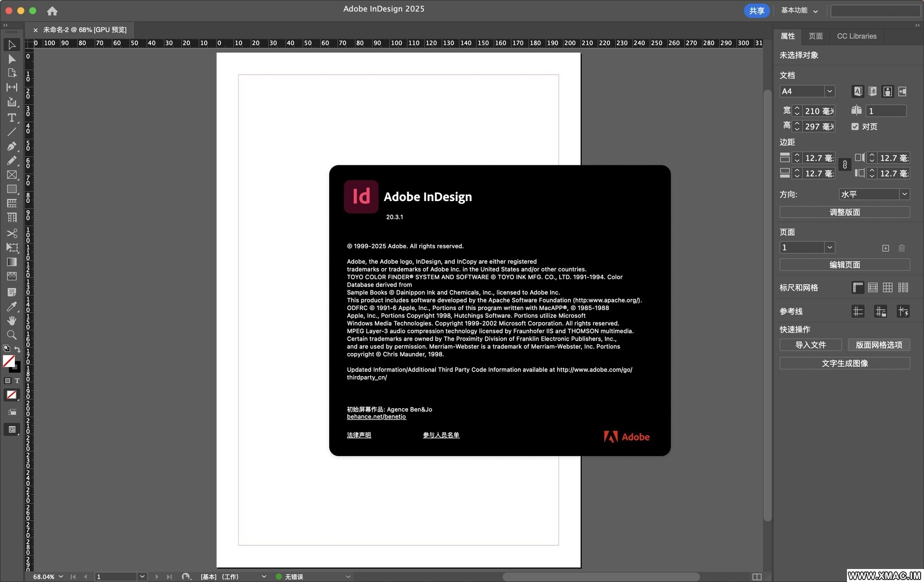The height and width of the screenshot is (582, 924).
Task: Select the Line tool
Action: (x=12, y=132)
